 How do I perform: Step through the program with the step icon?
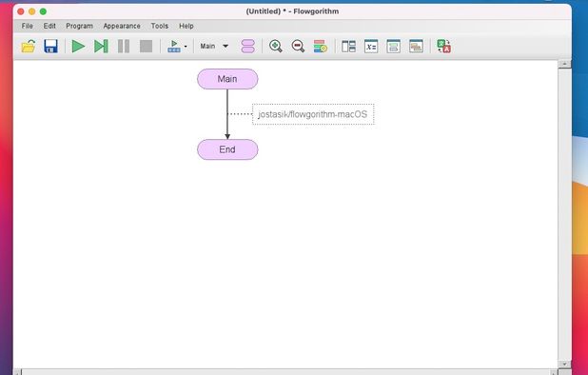pos(101,46)
